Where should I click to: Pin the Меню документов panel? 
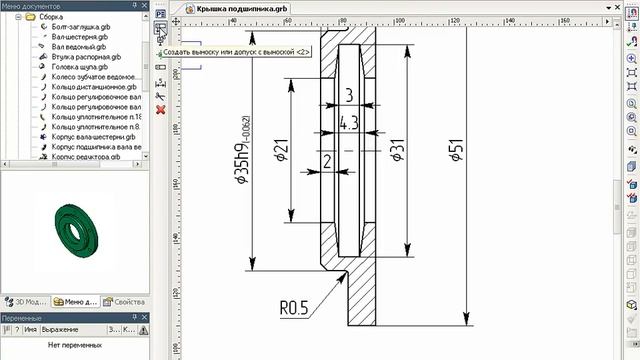click(135, 5)
